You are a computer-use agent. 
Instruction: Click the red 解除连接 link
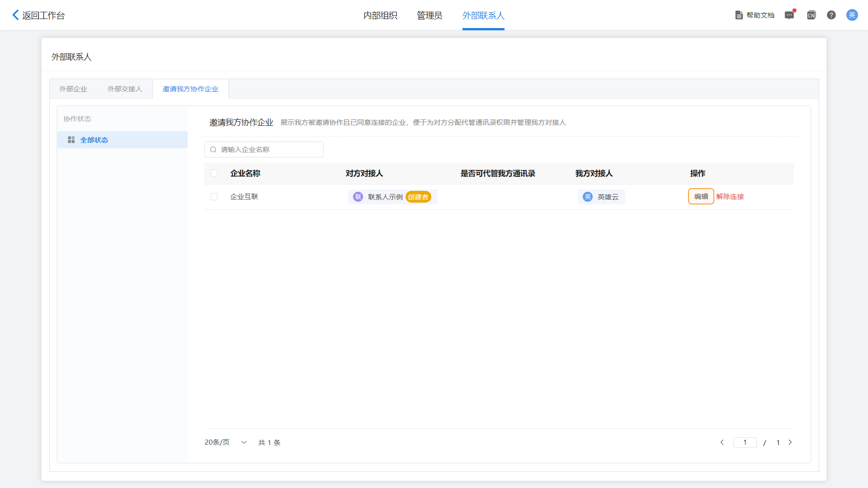pos(730,197)
